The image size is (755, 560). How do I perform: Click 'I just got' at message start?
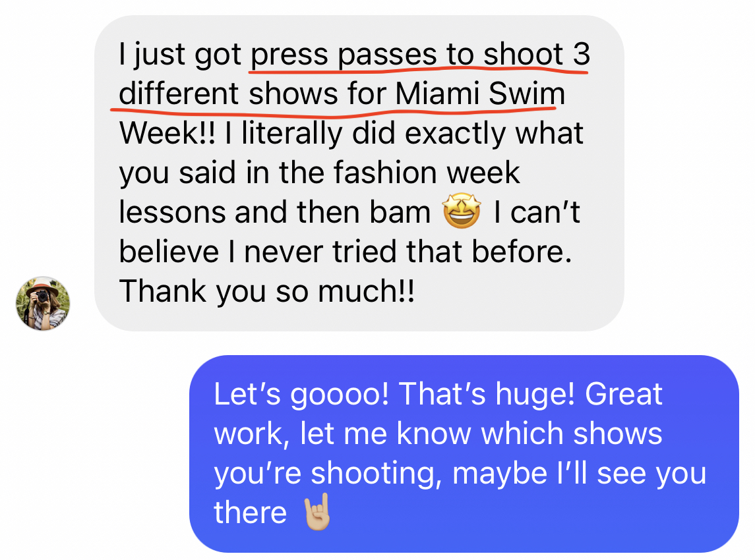coord(179,55)
